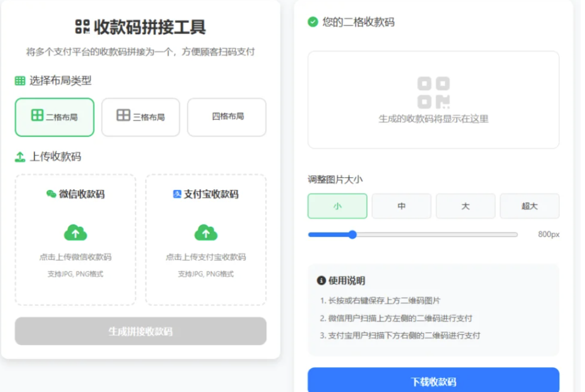Viewport: 585px width, 392px height.
Task: Click the upload icon beside 上传收款码
Action: [x=20, y=157]
